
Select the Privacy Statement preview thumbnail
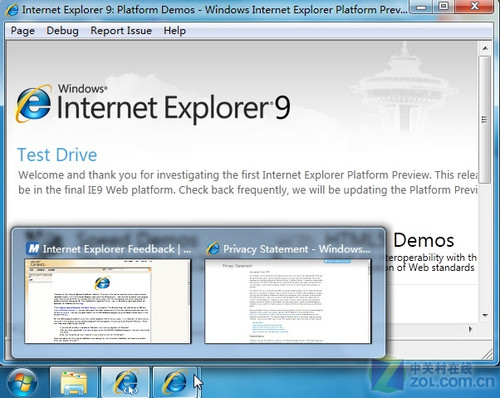pyautogui.click(x=288, y=301)
